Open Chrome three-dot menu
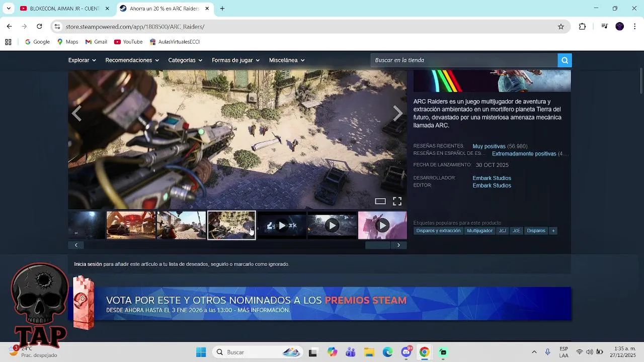The image size is (644, 362). pos(634,27)
